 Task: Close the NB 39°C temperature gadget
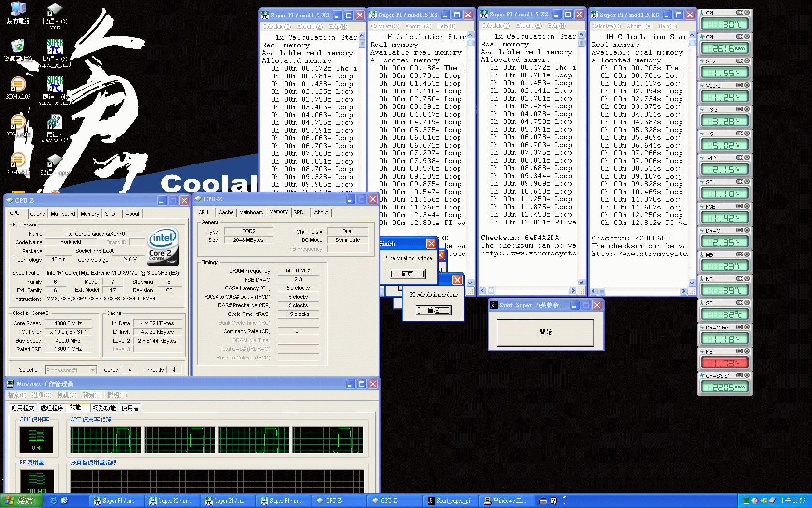pyautogui.click(x=747, y=279)
